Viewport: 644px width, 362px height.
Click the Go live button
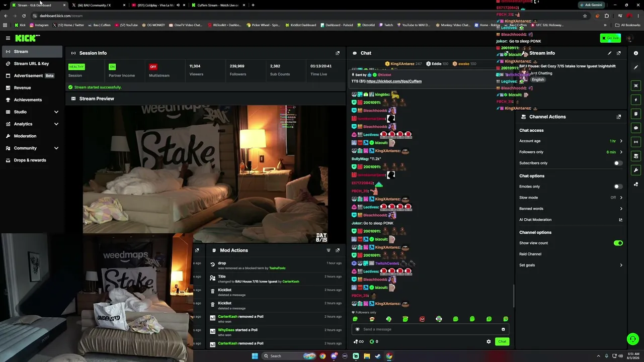point(610,38)
